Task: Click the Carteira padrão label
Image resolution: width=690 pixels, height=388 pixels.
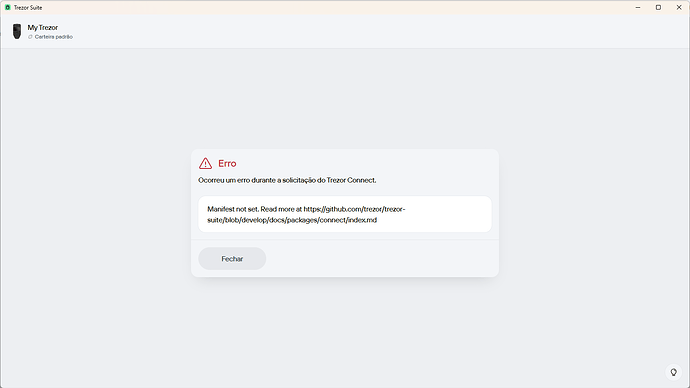Action: click(x=54, y=37)
